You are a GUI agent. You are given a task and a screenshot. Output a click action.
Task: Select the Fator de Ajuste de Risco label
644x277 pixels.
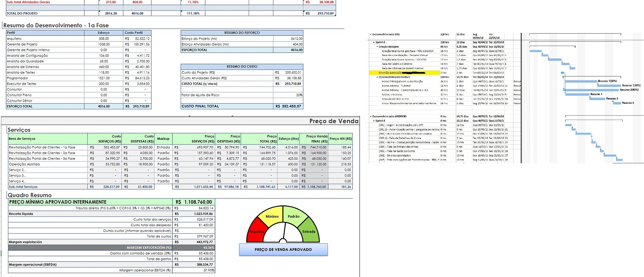pyautogui.click(x=200, y=95)
